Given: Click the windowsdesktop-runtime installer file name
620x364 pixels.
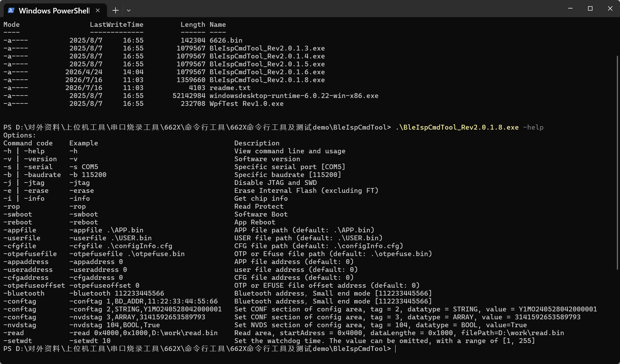Looking at the screenshot, I should (294, 96).
